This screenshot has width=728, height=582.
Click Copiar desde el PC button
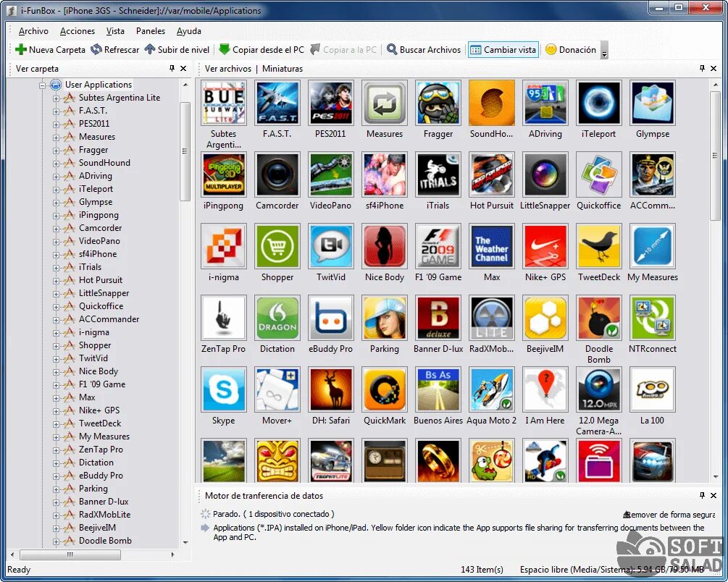click(x=262, y=50)
